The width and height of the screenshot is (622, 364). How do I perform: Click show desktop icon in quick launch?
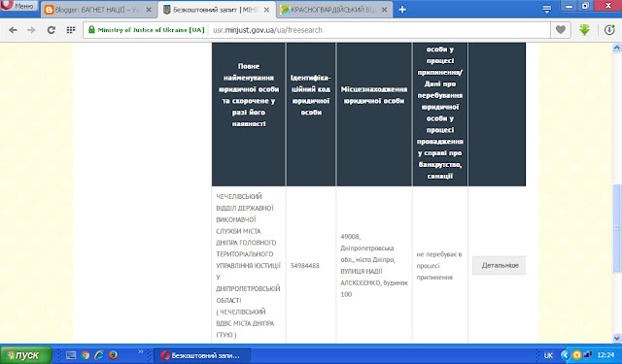pos(71,355)
